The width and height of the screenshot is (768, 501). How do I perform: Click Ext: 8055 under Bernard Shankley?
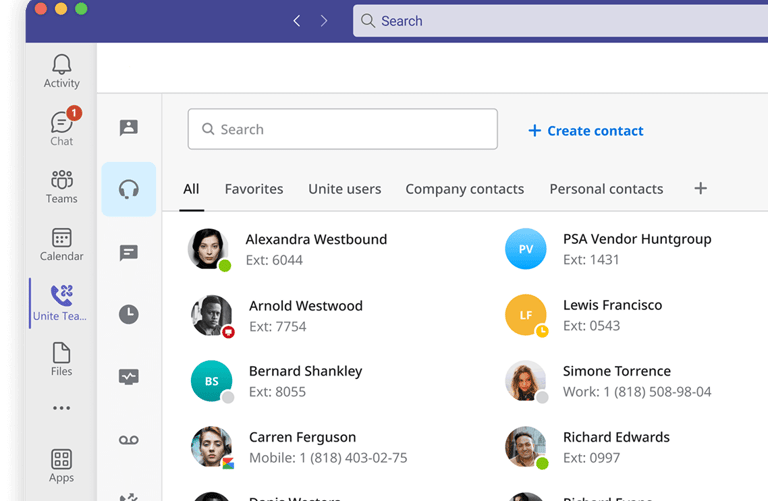[x=277, y=392]
